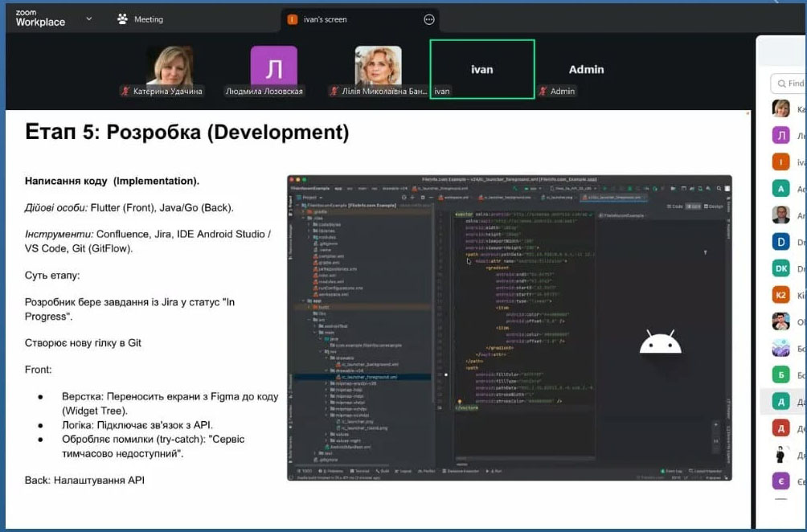This screenshot has width=807, height=532.
Task: Select the Admin participant tile
Action: tap(586, 69)
